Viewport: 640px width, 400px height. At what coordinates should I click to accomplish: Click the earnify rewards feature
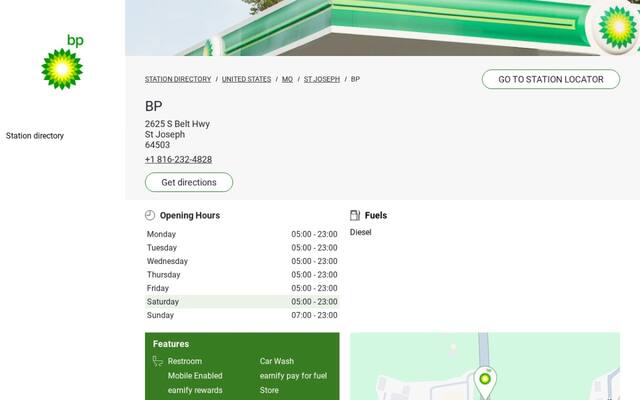coord(195,390)
